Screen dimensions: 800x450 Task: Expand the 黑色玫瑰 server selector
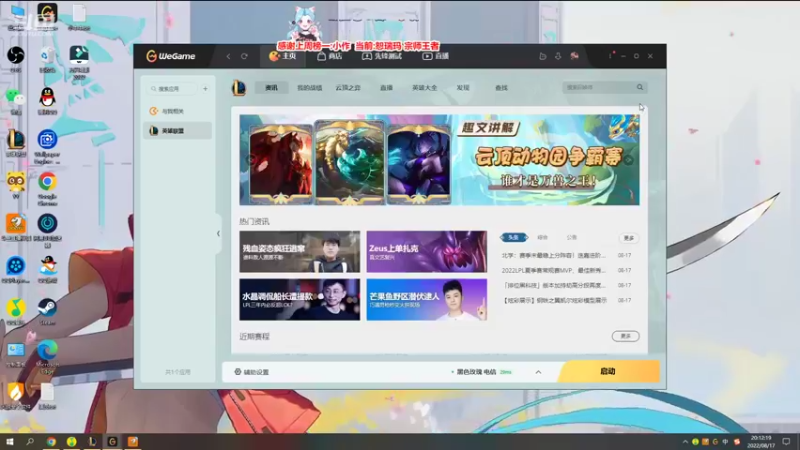(x=538, y=372)
